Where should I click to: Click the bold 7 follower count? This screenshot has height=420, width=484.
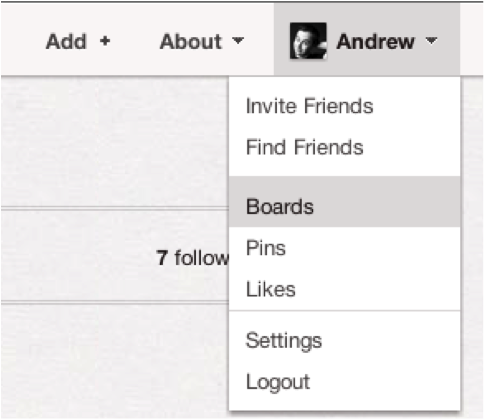pyautogui.click(x=162, y=258)
